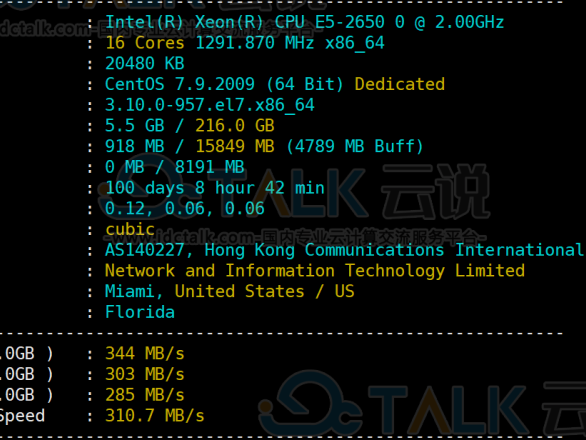Click '(4789 MB Buff)' text
The height and width of the screenshot is (440, 586).
(x=355, y=147)
